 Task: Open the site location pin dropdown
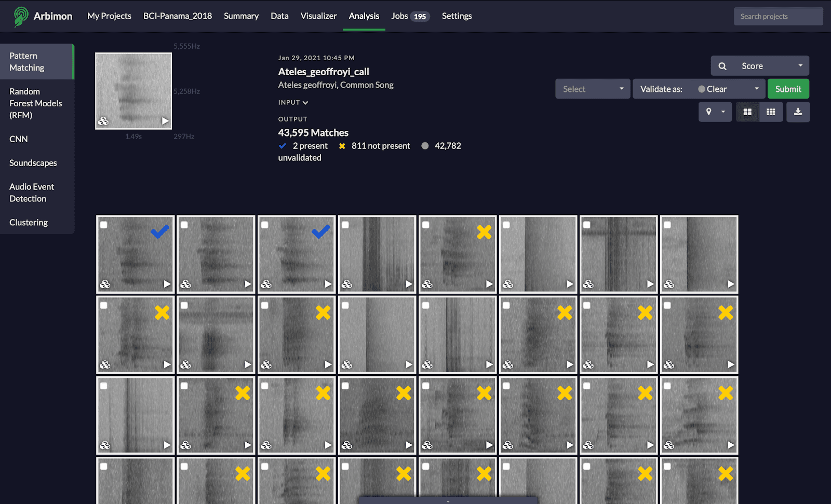pyautogui.click(x=715, y=112)
